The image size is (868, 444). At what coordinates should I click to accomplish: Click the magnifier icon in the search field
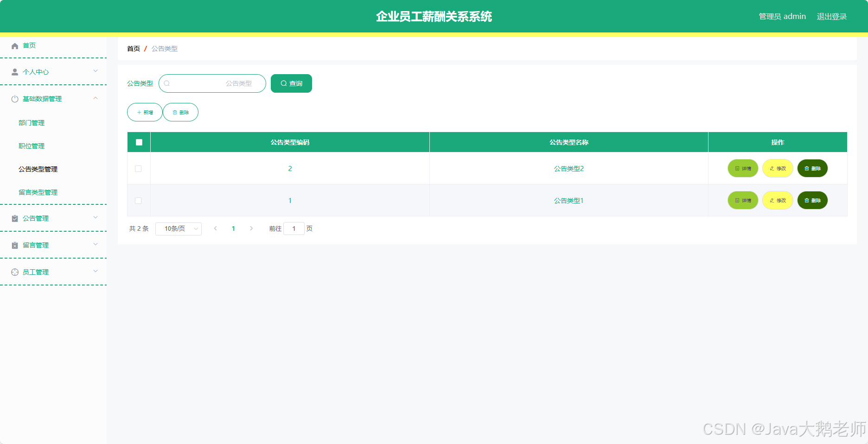click(x=167, y=83)
